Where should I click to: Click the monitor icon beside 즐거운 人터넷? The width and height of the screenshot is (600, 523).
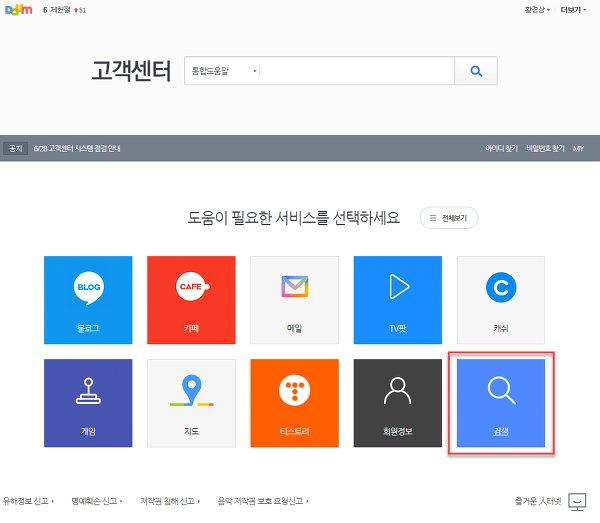pyautogui.click(x=577, y=502)
